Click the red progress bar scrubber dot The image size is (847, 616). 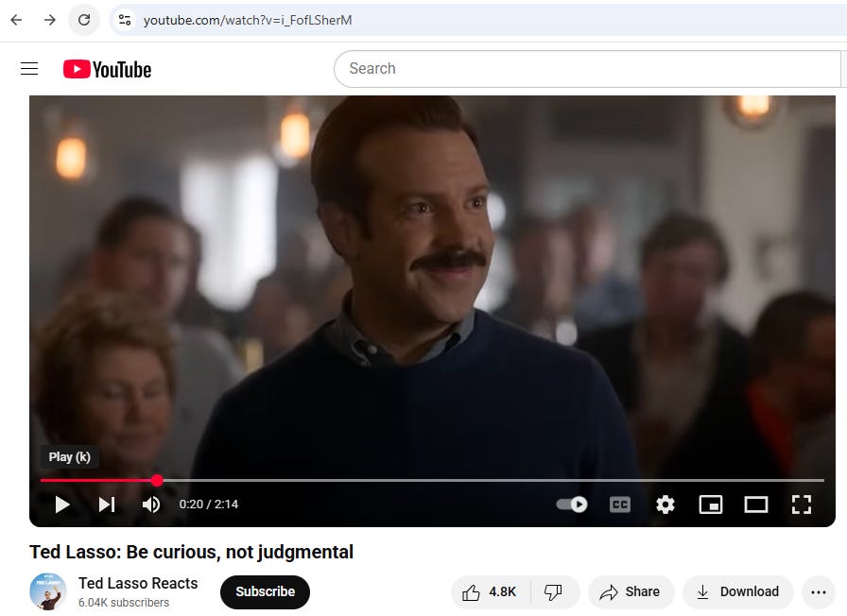click(x=157, y=480)
